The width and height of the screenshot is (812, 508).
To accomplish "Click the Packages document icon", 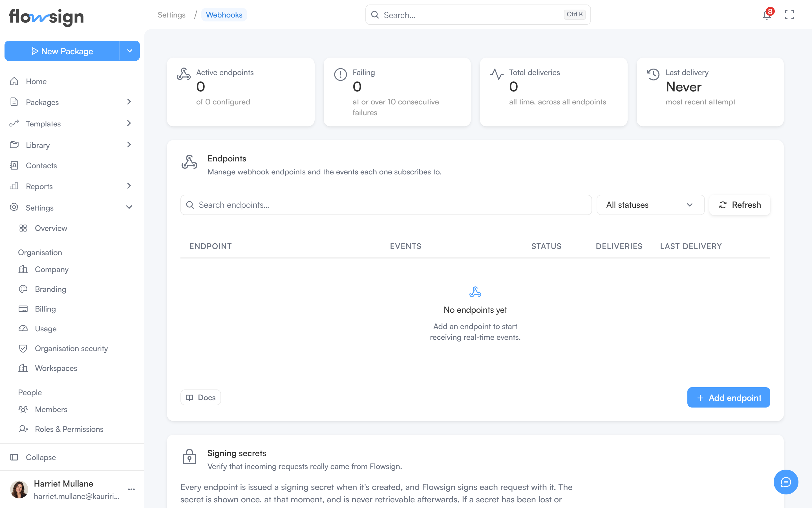I will click(x=14, y=102).
